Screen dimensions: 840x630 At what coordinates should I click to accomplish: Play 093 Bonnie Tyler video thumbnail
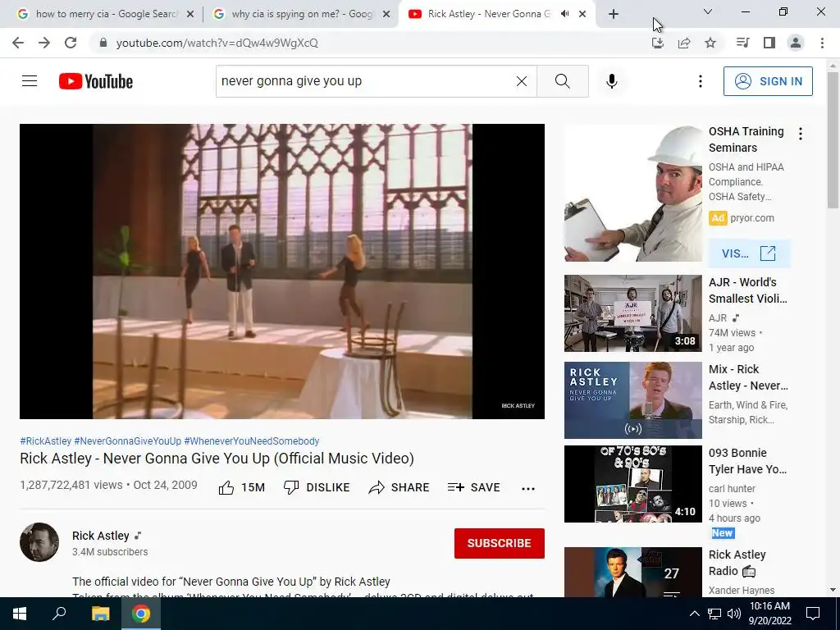pyautogui.click(x=633, y=484)
